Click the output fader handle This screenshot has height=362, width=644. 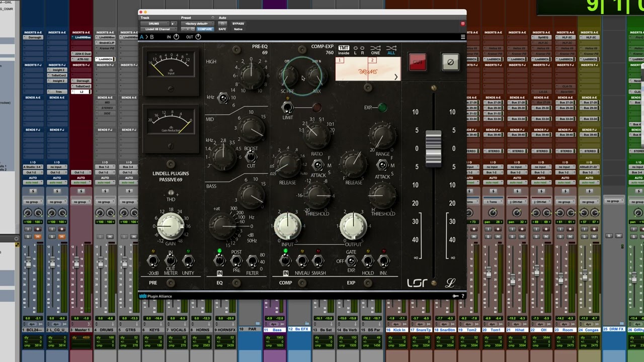coord(433,149)
